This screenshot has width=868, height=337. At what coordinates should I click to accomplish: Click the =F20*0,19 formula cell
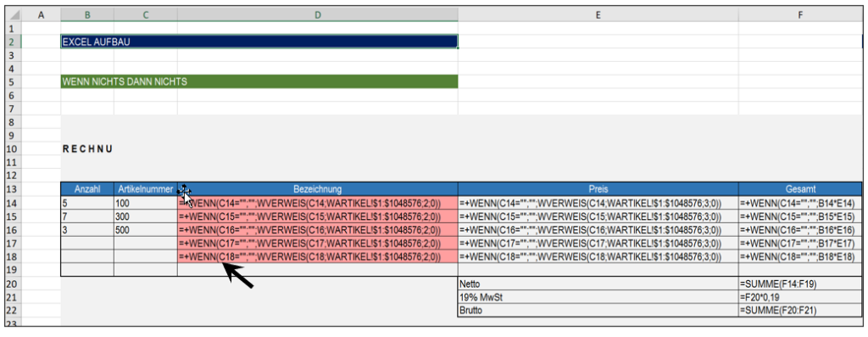(800, 297)
